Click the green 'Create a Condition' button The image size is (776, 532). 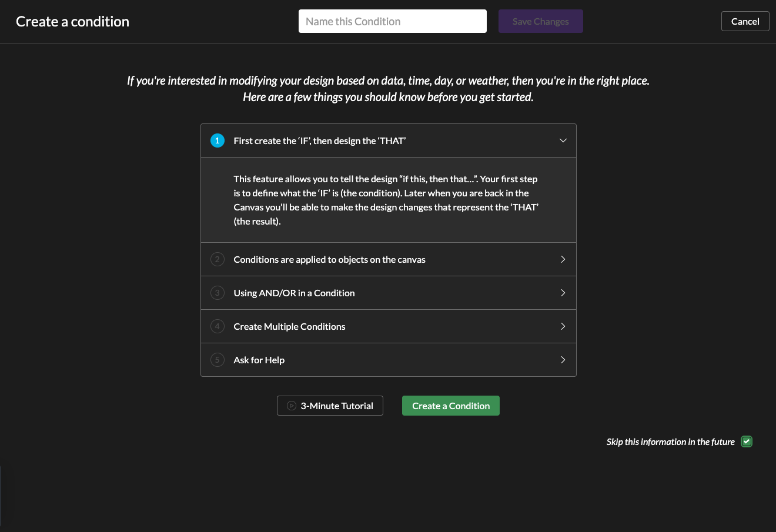coord(450,406)
